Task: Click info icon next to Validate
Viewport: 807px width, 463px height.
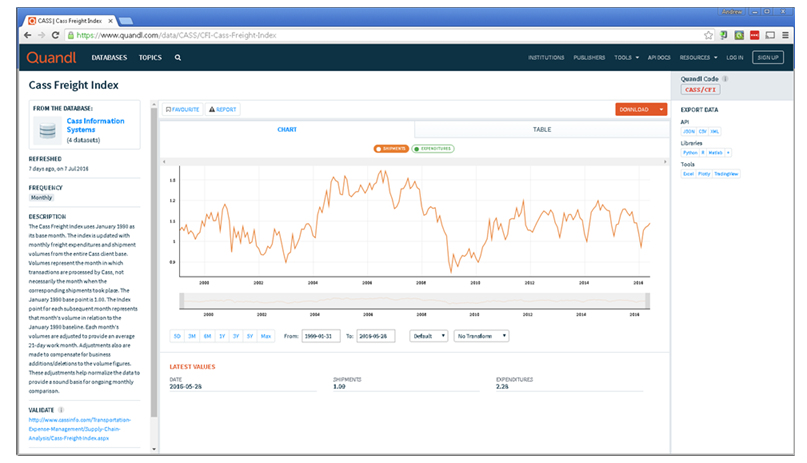Action: click(61, 410)
